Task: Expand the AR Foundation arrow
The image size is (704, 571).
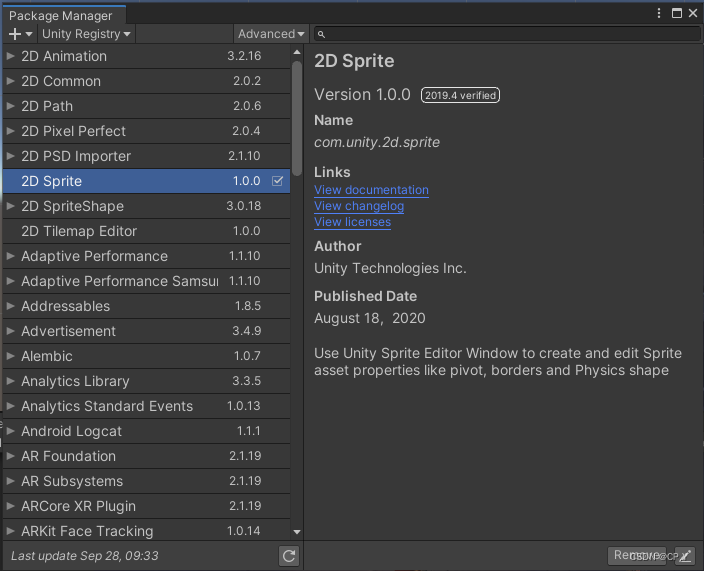Action: click(x=10, y=456)
